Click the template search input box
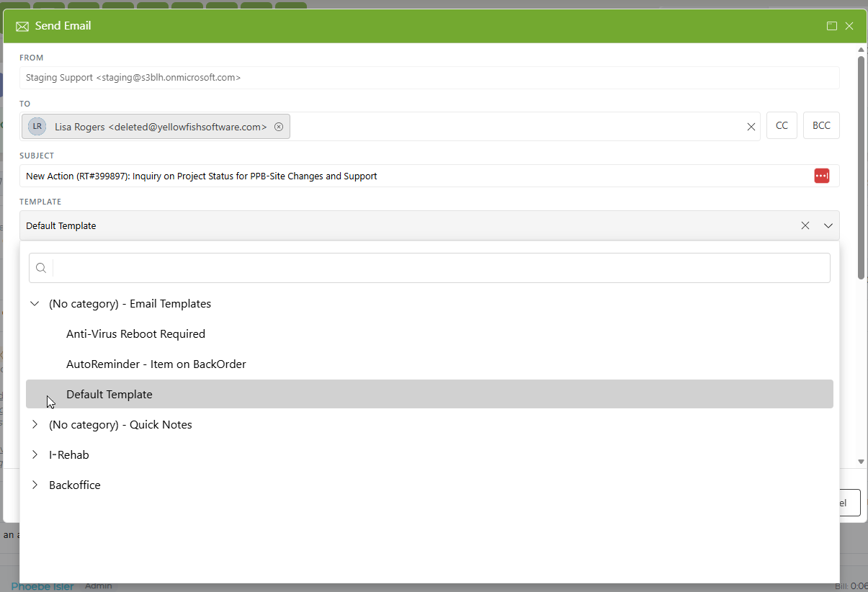The height and width of the screenshot is (592, 868). click(x=441, y=268)
